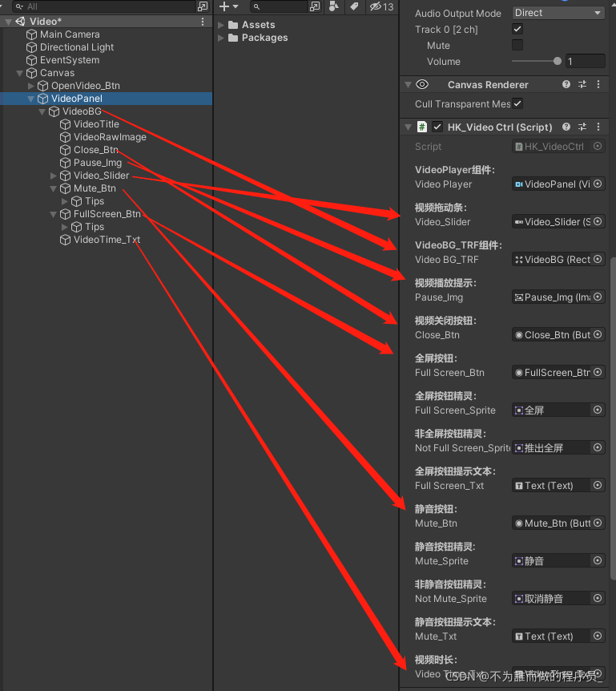This screenshot has height=691, width=616.
Task: Expand the Video_Slider tree item
Action: (54, 176)
